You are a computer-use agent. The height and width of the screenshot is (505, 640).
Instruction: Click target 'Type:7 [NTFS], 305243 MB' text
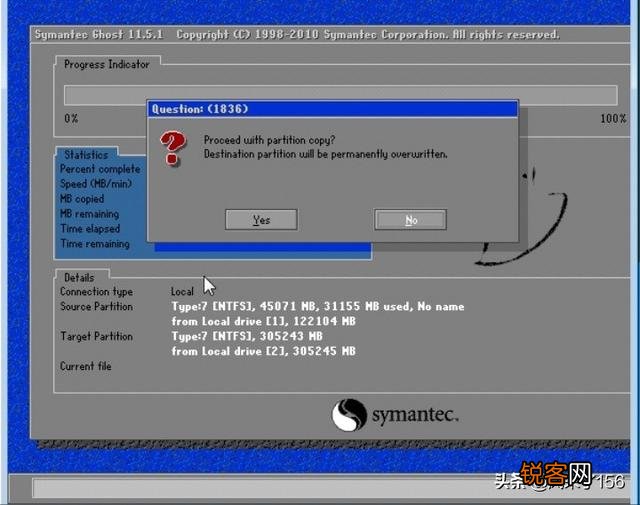coord(247,336)
